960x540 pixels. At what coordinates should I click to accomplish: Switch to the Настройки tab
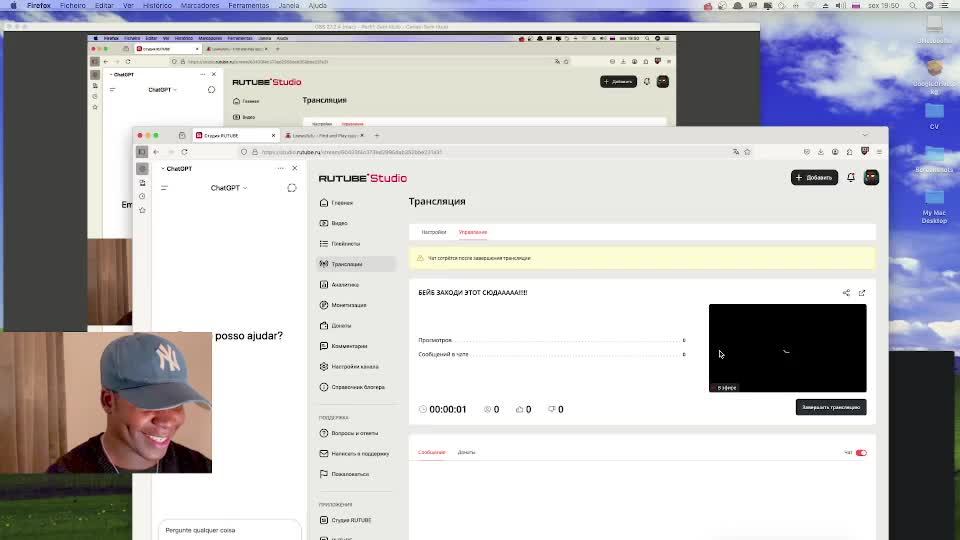point(433,232)
